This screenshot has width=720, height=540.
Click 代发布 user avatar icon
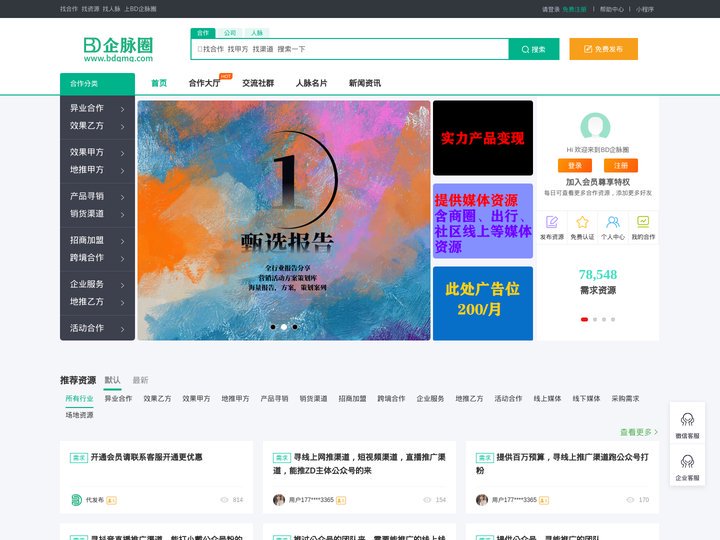point(77,500)
